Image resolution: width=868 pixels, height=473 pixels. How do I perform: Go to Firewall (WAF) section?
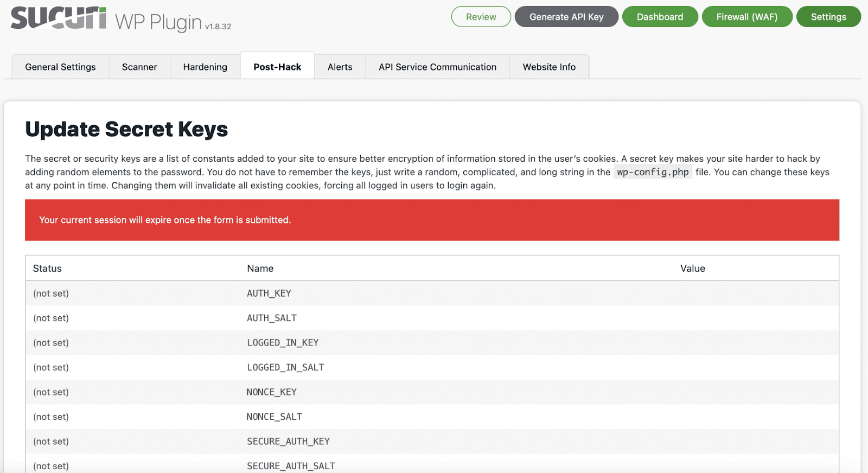pos(746,17)
